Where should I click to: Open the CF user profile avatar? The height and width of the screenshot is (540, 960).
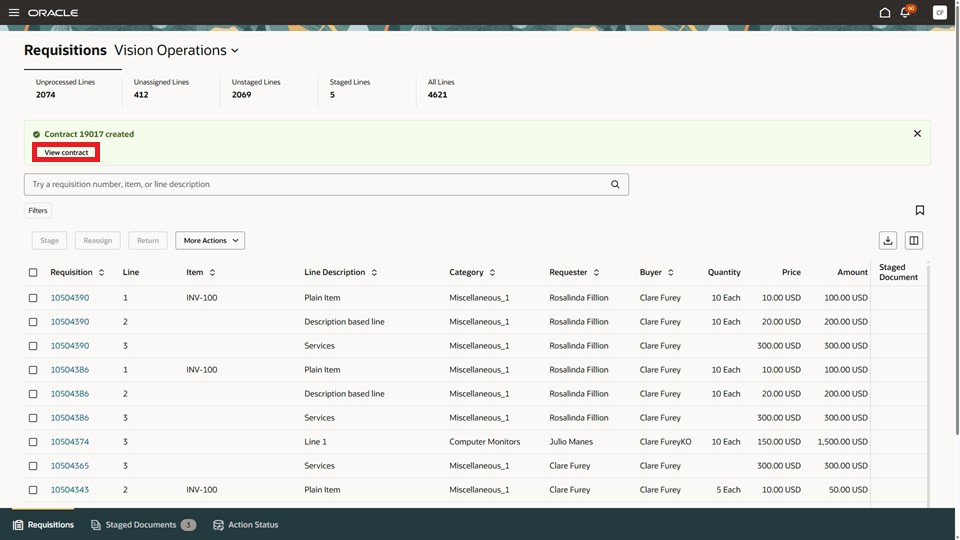point(939,12)
